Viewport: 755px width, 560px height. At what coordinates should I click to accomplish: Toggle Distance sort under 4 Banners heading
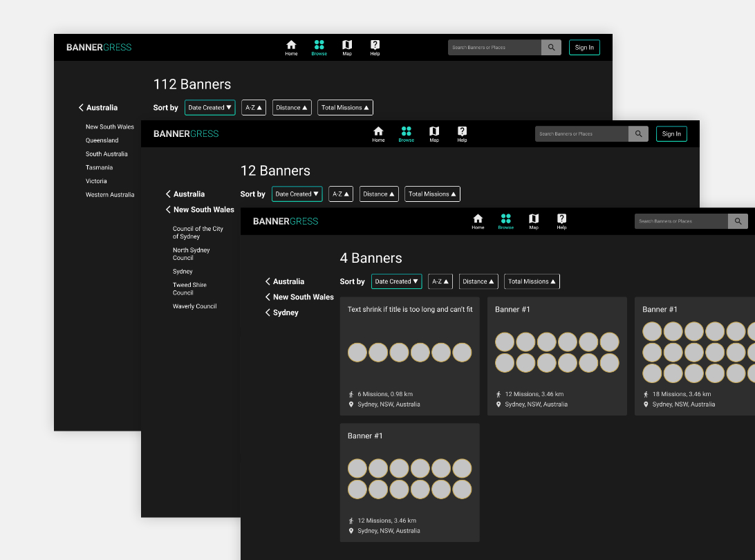point(478,281)
